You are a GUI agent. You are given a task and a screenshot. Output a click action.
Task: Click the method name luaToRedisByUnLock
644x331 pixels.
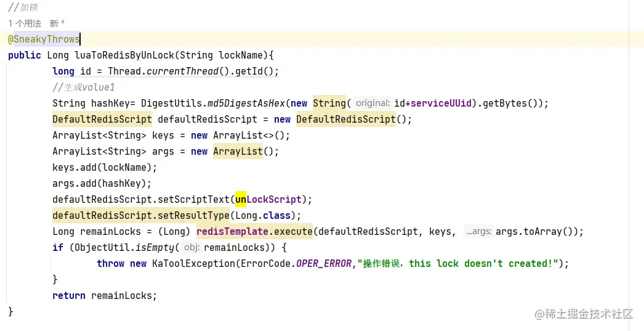[x=124, y=55]
